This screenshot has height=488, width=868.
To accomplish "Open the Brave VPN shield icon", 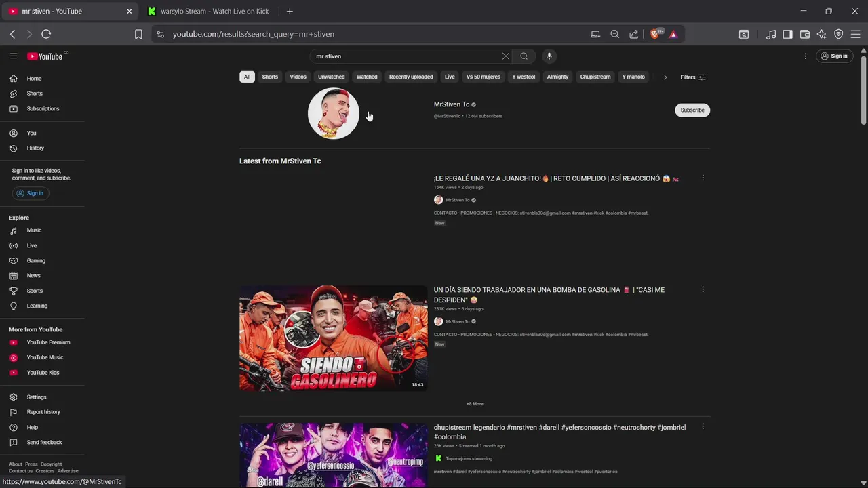I will pos(839,34).
